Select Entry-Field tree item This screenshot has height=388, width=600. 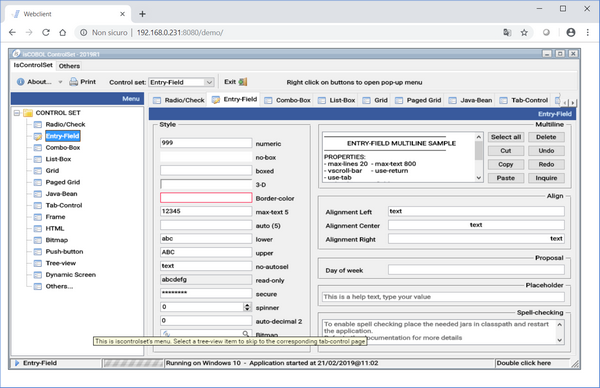[x=62, y=136]
